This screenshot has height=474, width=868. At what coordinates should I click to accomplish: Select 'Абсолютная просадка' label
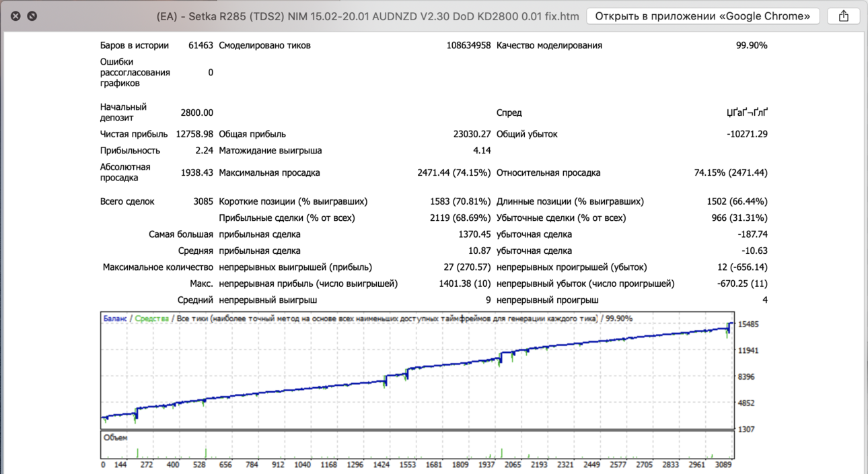(125, 172)
